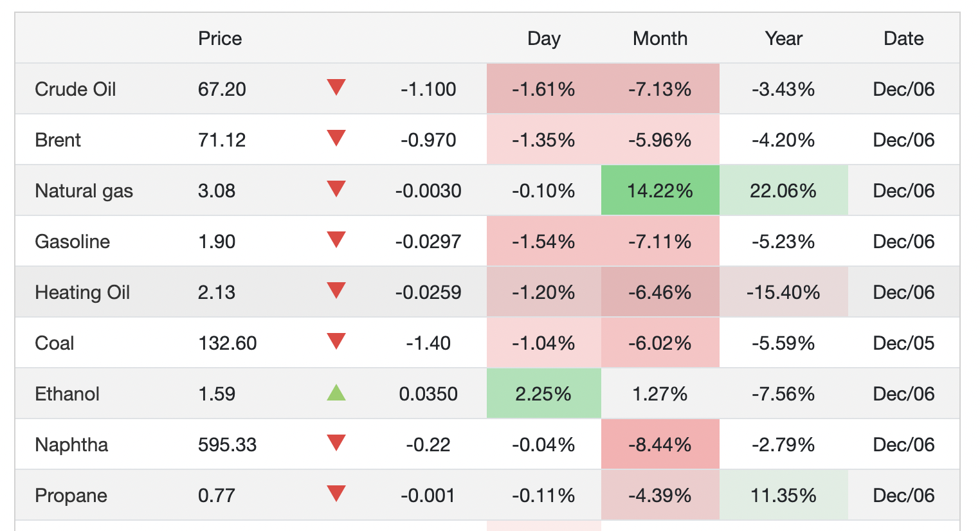Select Crude Oil price 67.20

222,89
